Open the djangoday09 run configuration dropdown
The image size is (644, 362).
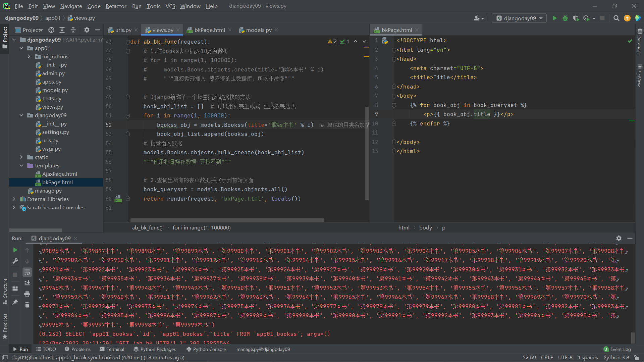pyautogui.click(x=519, y=18)
